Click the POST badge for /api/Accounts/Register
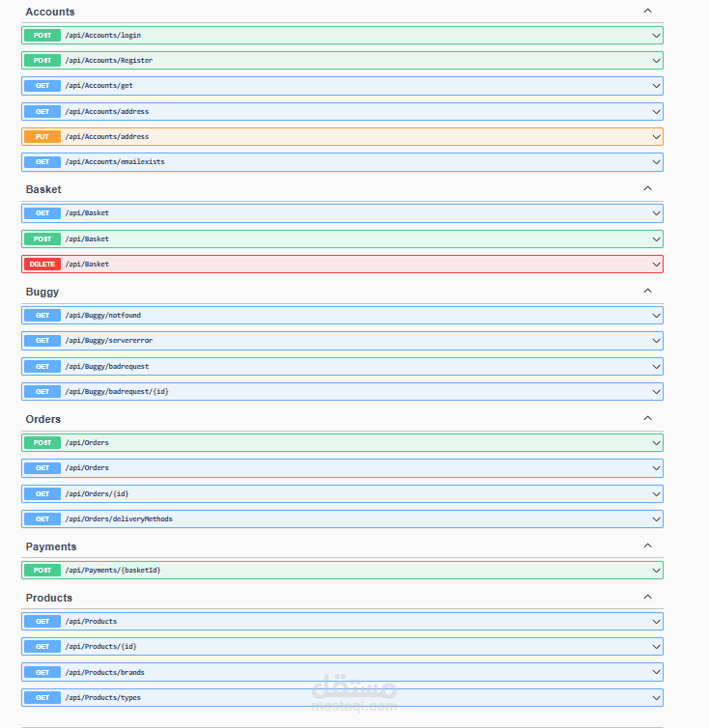This screenshot has height=728, width=709. 43,61
